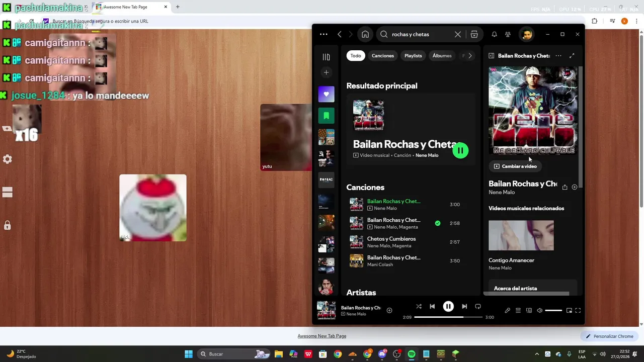This screenshot has height=362, width=644.
Task: Open Chrome extensions puzzle icon
Action: coord(595,21)
